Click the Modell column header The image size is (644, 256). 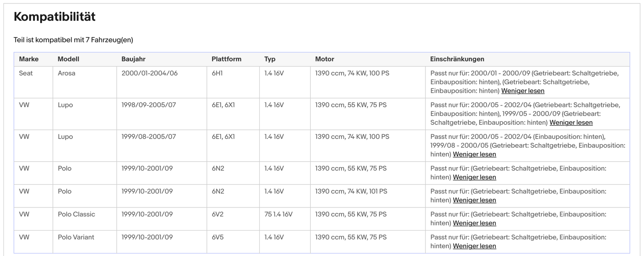[x=68, y=59]
